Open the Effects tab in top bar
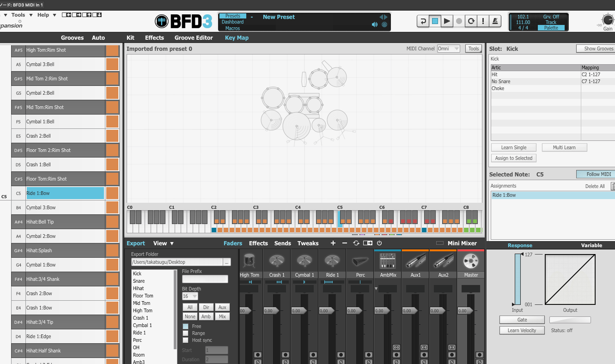The image size is (615, 364). [154, 38]
